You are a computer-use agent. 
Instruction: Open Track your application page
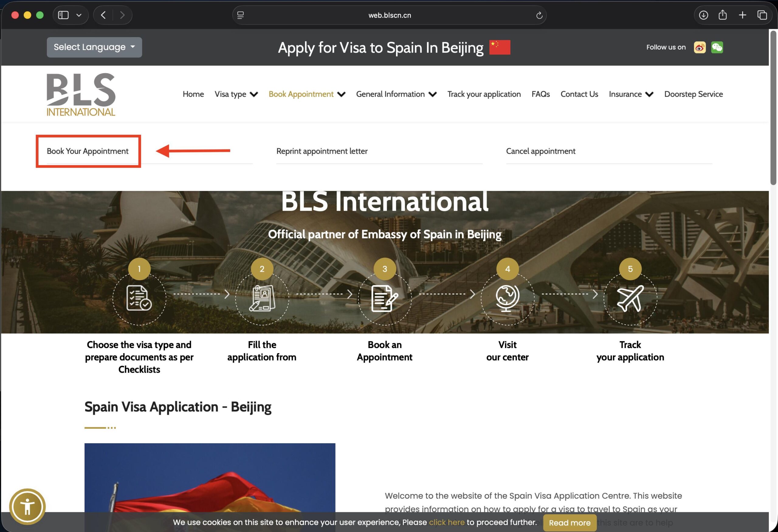click(484, 94)
